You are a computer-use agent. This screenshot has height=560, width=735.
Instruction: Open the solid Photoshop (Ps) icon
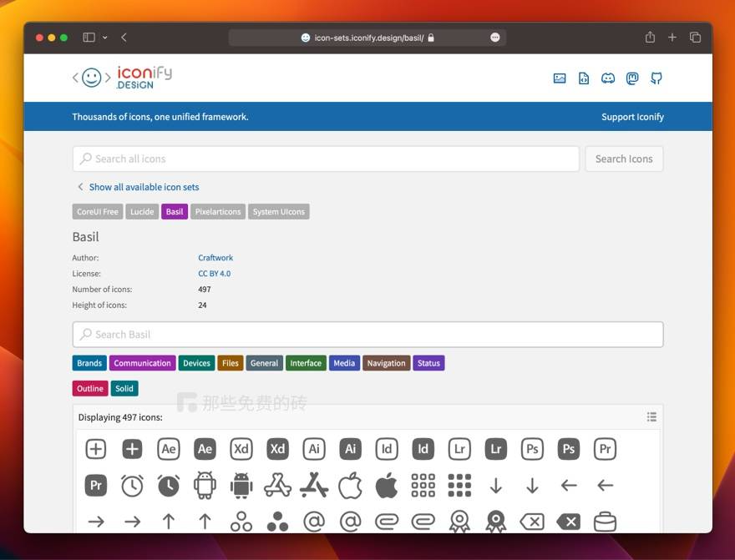(569, 449)
